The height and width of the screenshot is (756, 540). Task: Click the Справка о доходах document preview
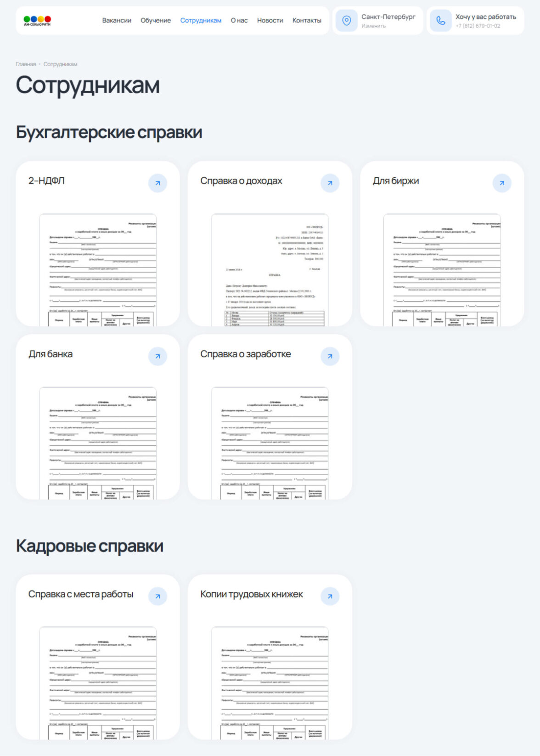(x=270, y=270)
